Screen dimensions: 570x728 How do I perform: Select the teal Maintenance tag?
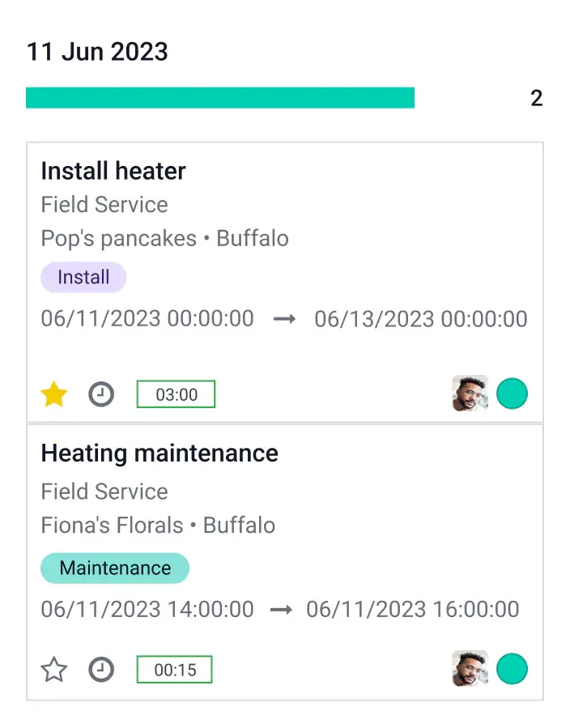click(x=115, y=568)
